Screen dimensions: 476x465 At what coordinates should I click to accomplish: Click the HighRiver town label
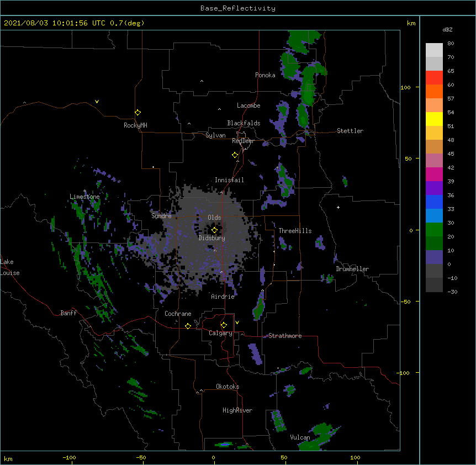coord(237,410)
